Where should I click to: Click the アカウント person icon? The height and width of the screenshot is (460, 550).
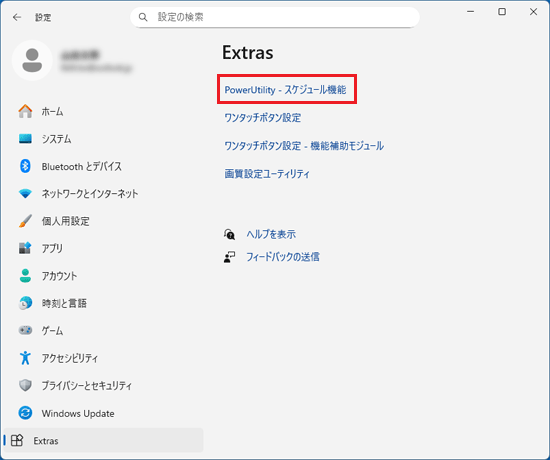tap(25, 275)
